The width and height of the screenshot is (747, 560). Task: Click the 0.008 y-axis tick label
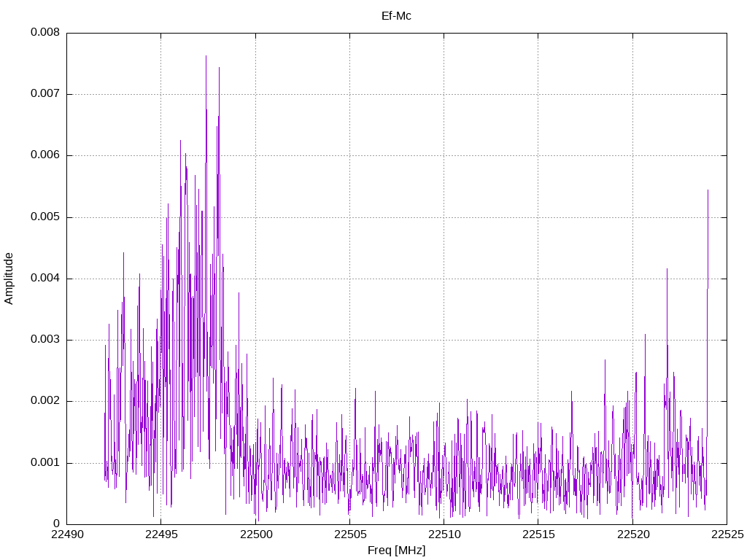pos(45,32)
